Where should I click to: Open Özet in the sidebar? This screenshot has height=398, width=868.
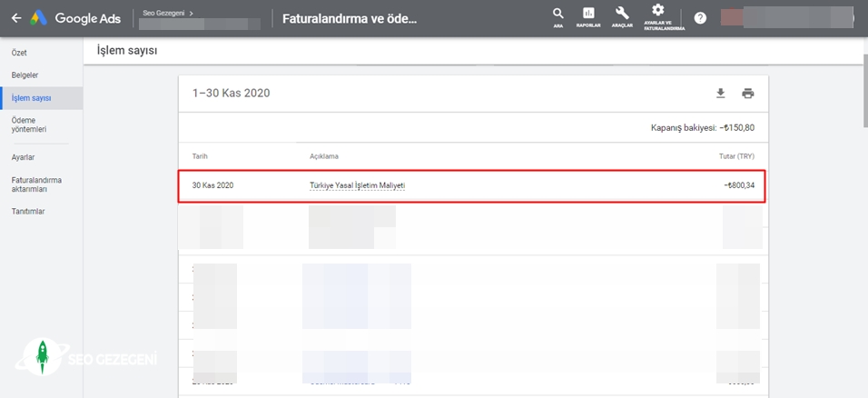coord(19,53)
